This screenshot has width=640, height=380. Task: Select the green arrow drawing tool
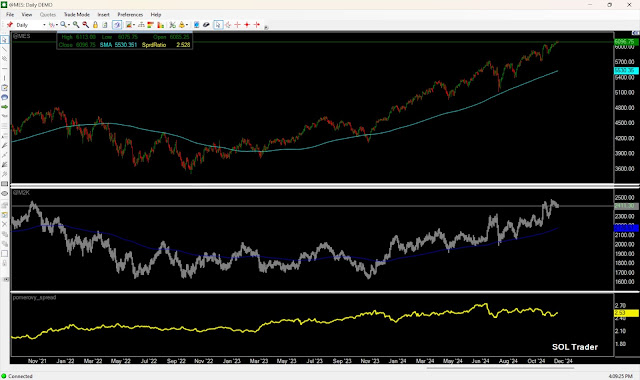4,107
